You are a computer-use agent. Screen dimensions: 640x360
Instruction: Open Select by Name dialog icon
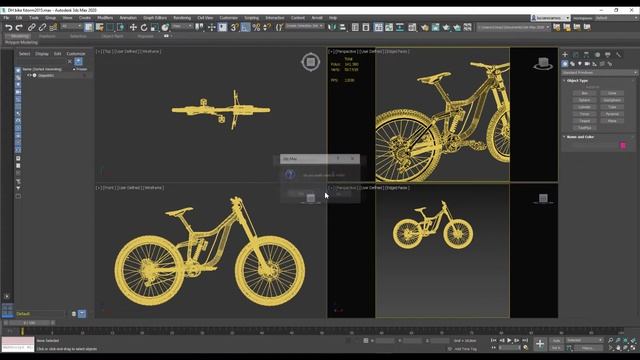pos(99,27)
